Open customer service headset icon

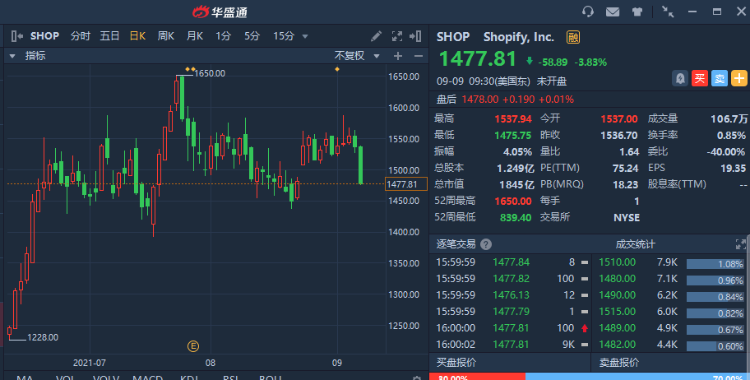588,11
